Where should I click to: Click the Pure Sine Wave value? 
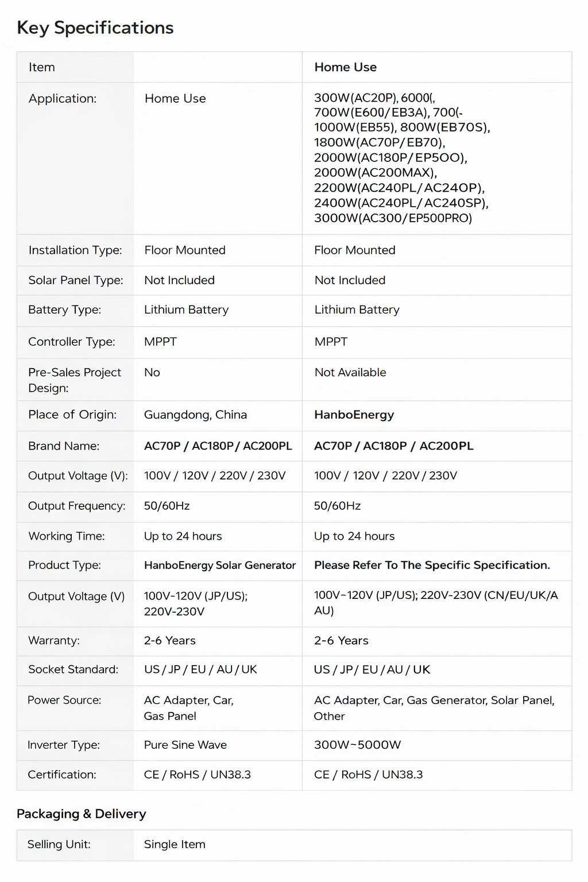(185, 745)
